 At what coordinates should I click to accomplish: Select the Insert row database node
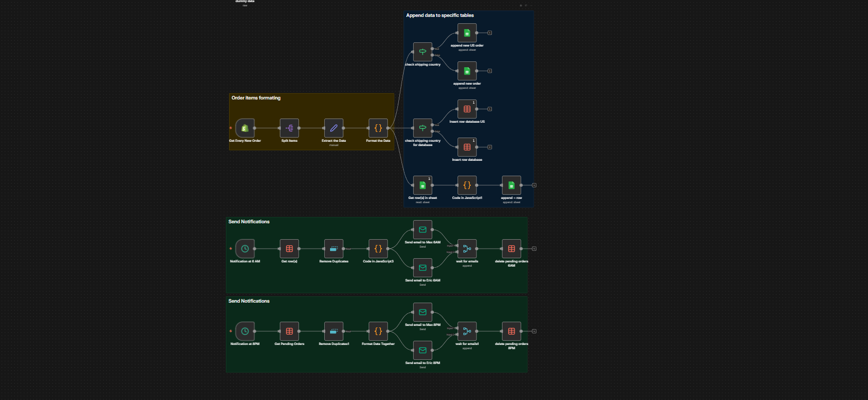[x=467, y=147]
